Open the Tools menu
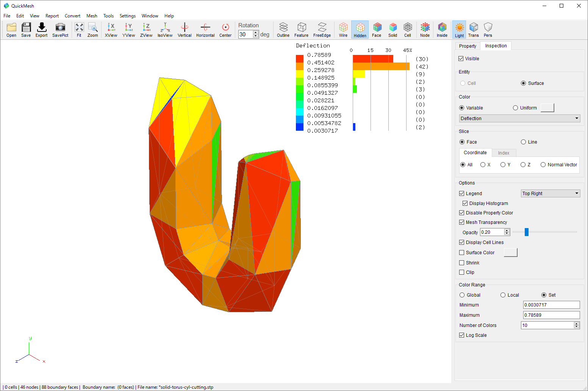The width and height of the screenshot is (588, 391). [x=108, y=16]
